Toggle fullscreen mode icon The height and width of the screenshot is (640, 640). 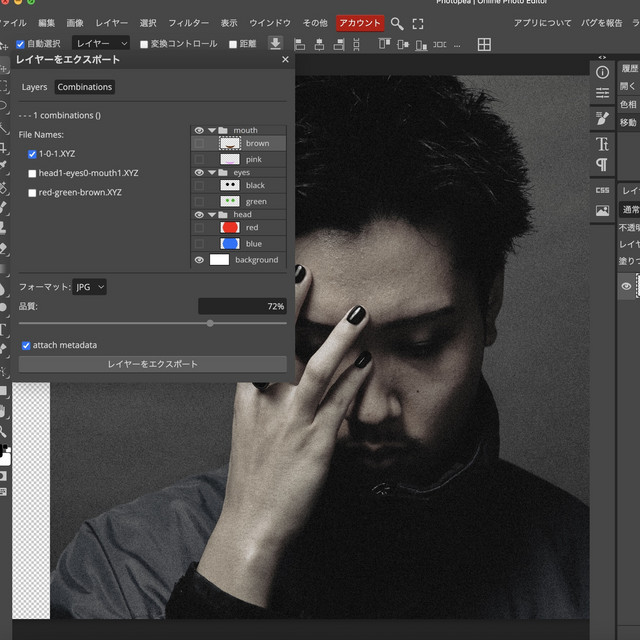(x=418, y=23)
